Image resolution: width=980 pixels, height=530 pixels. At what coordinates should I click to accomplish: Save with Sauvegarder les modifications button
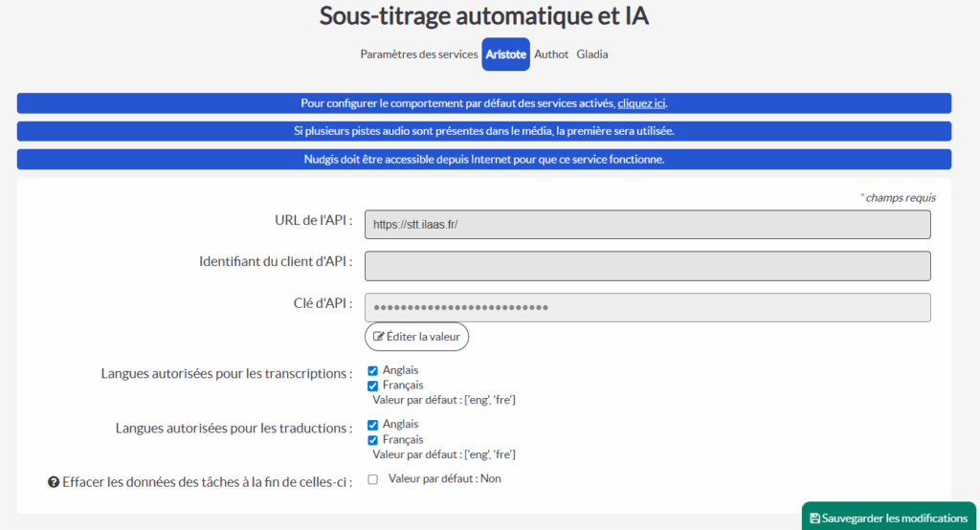coord(889,517)
